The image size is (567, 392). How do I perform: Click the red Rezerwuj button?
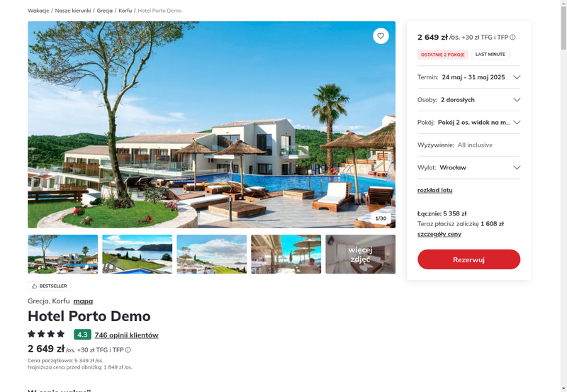click(468, 259)
